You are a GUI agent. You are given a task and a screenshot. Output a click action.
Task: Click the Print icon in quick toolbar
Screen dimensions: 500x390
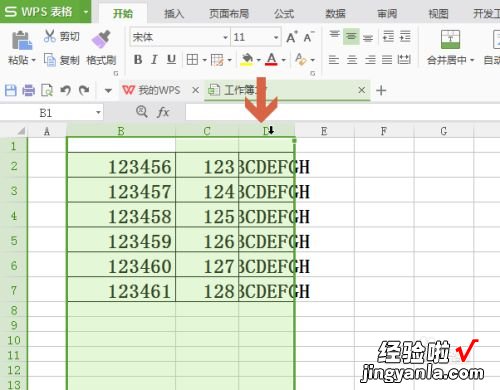pos(28,90)
